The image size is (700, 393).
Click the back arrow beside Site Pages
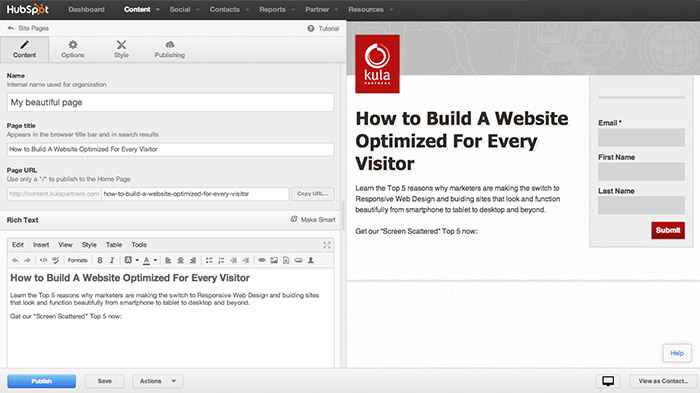[11, 28]
